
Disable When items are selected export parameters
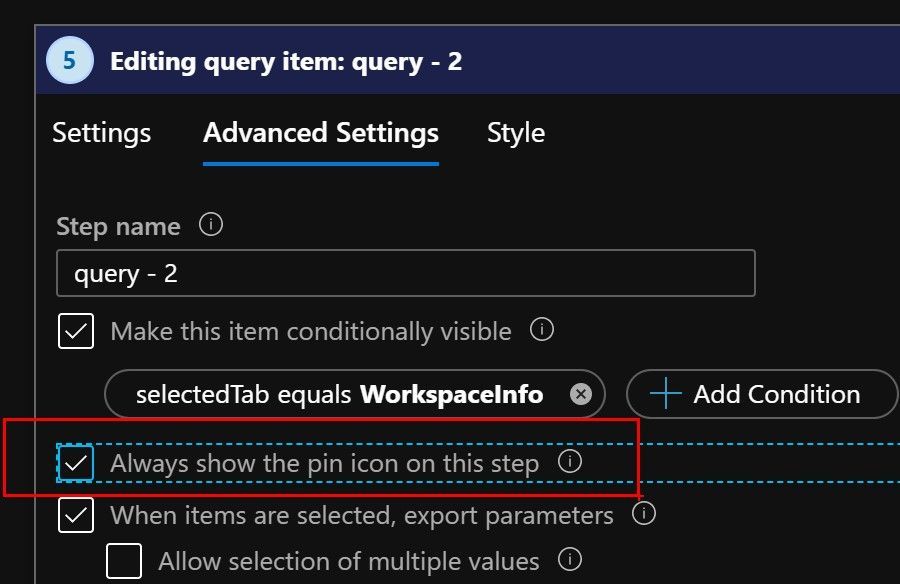click(76, 515)
